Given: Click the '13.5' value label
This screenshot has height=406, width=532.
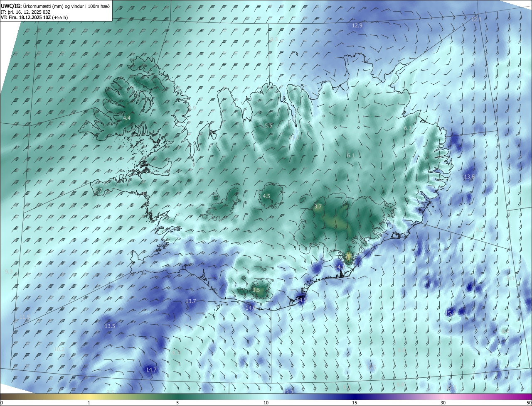Looking at the screenshot, I should point(110,326).
